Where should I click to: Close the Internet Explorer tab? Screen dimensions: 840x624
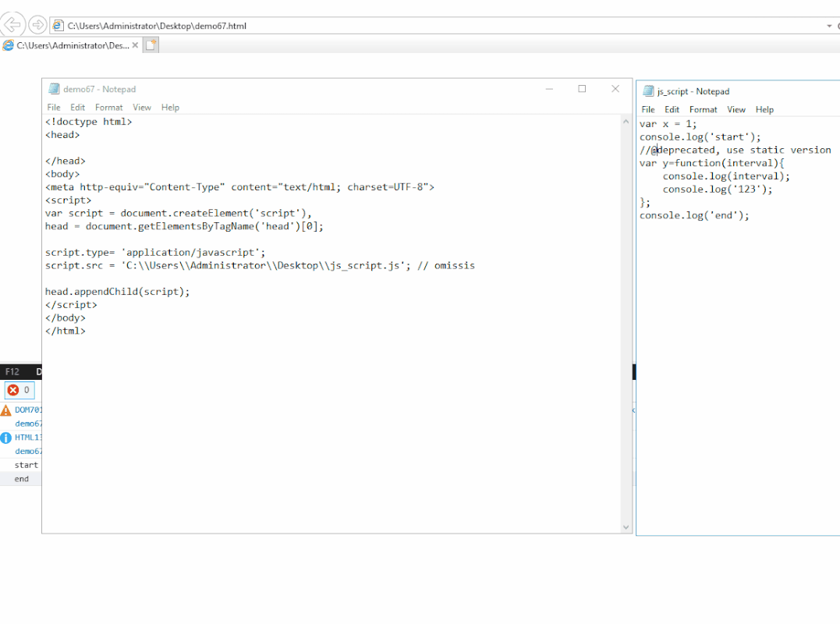[135, 45]
